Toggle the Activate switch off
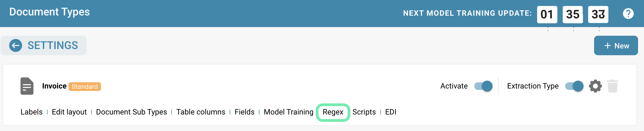644x131 pixels. [x=483, y=86]
